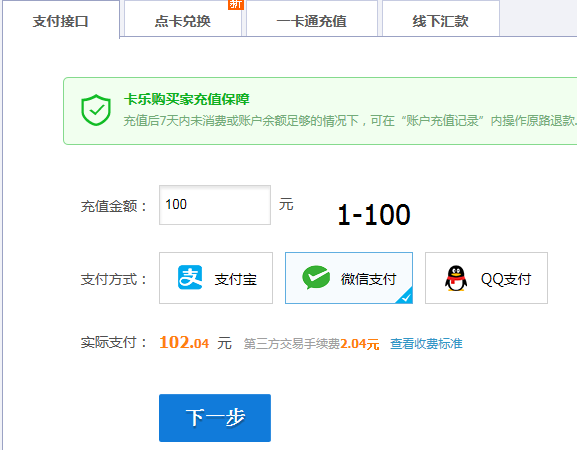
Task: Click the blue checkmark corner on 微信支付
Action: (x=405, y=296)
